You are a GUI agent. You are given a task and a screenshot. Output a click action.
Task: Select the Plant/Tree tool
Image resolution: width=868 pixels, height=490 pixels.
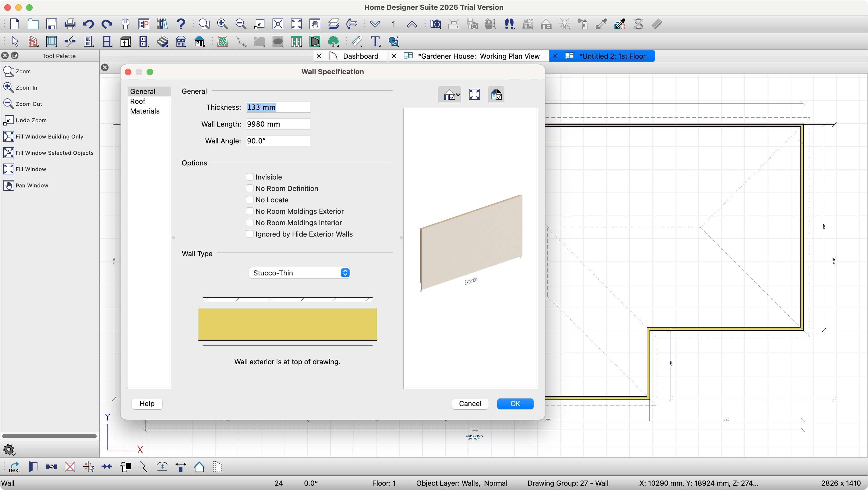point(333,41)
